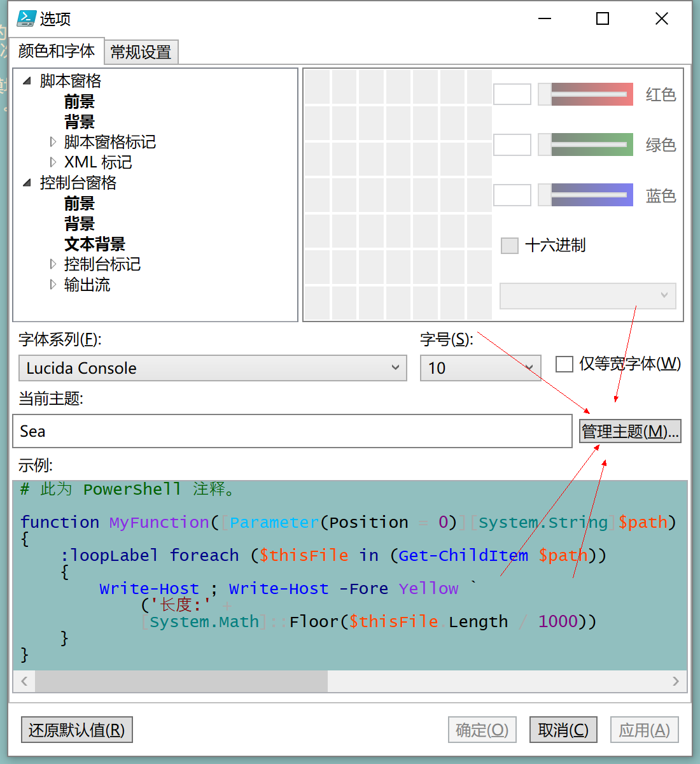Image resolution: width=700 pixels, height=764 pixels.
Task: Select 文本背景 under 控制台窗格
Action: pyautogui.click(x=94, y=244)
